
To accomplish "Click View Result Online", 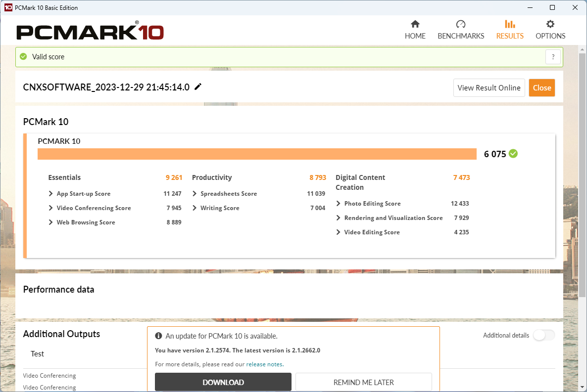I will [x=489, y=88].
